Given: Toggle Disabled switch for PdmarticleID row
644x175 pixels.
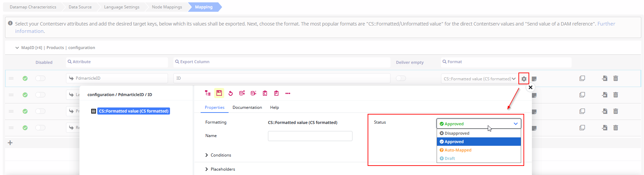Looking at the screenshot, I should tap(40, 78).
